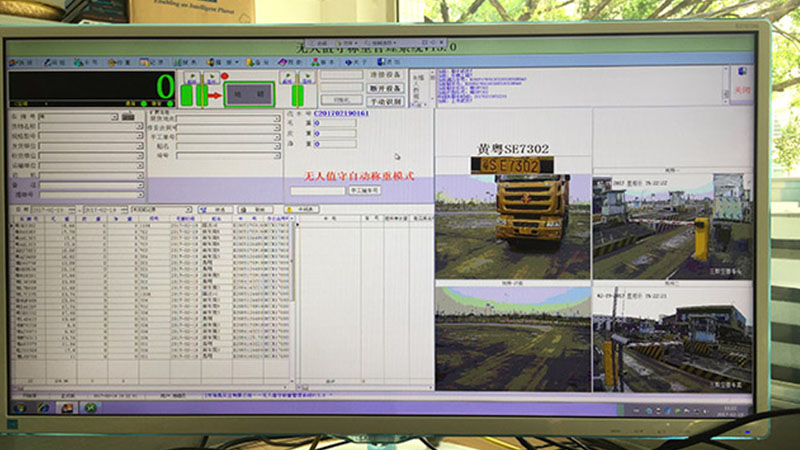This screenshot has width=800, height=450.
Task: Click first barrier button right of scale platform
Action: pos(288,78)
